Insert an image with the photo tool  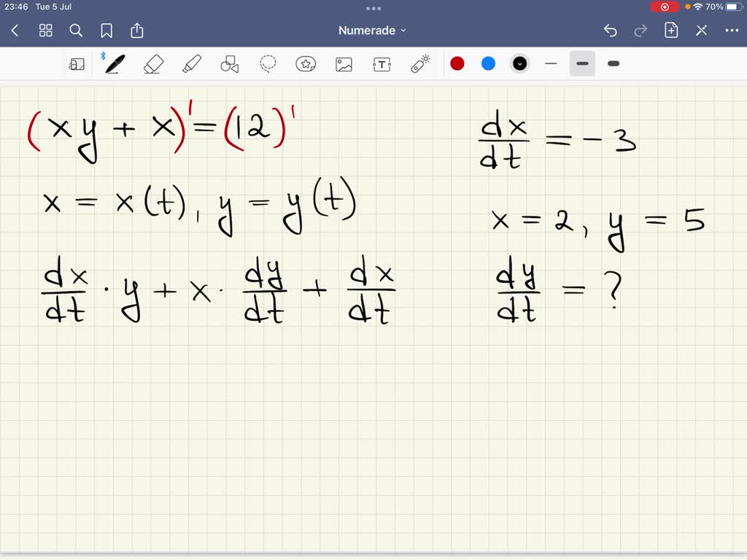pos(344,63)
